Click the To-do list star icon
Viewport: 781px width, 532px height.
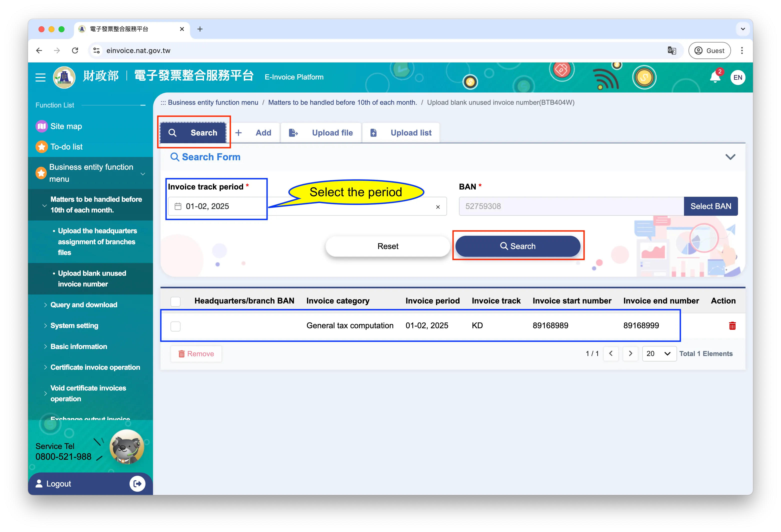pos(41,147)
